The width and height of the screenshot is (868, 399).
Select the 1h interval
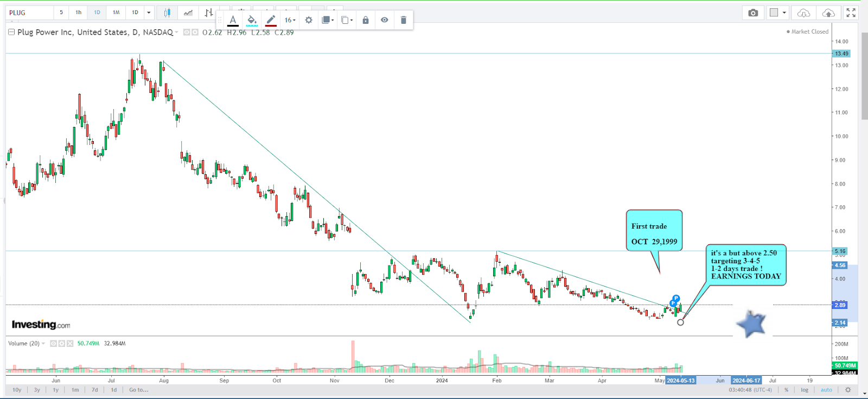pyautogui.click(x=79, y=12)
